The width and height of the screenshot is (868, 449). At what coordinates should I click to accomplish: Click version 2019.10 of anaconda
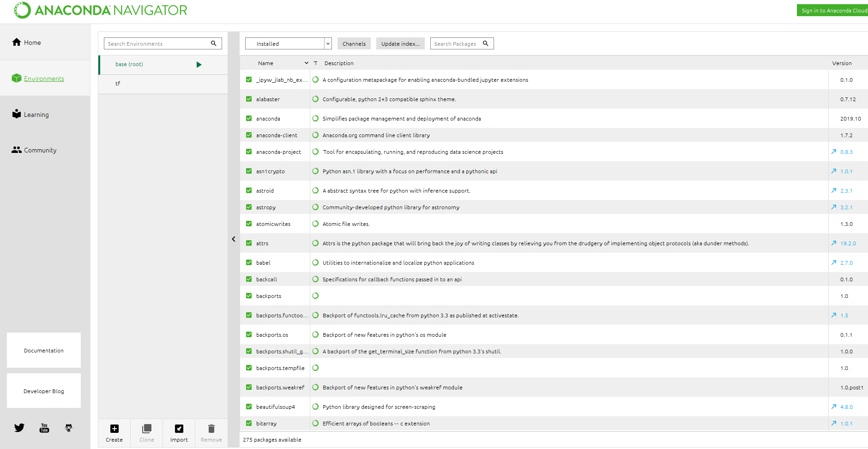pyautogui.click(x=850, y=119)
